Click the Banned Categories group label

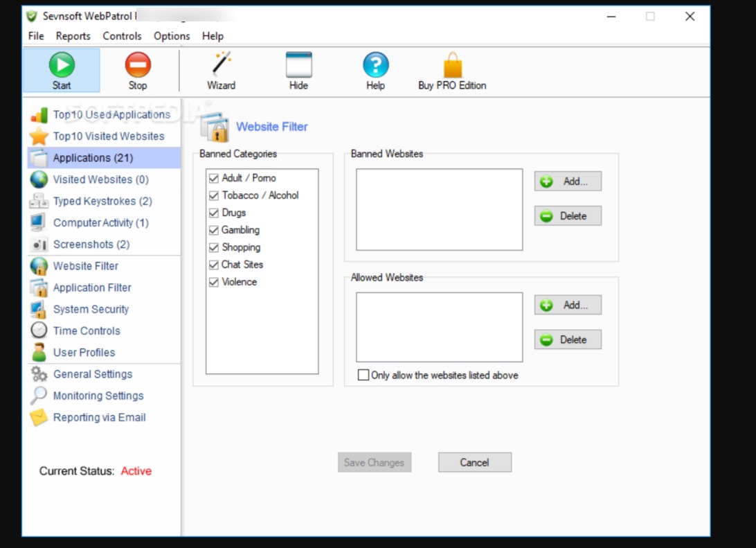coord(238,154)
